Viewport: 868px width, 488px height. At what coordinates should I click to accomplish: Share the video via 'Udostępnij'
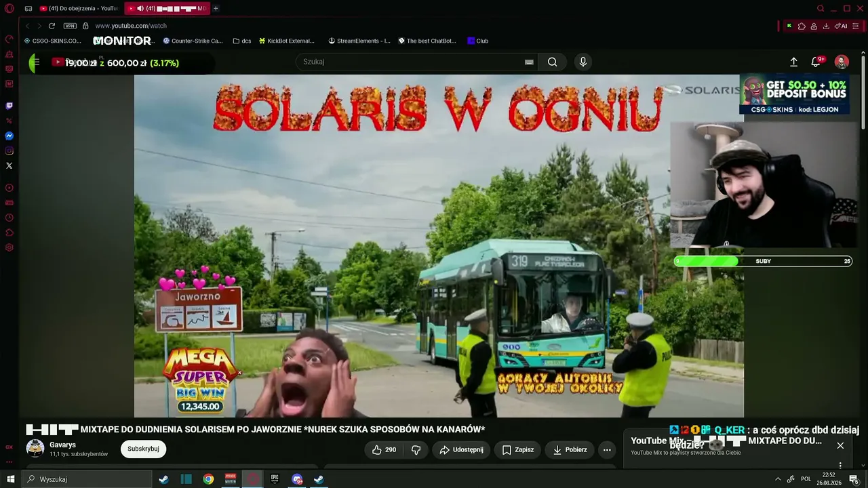[x=461, y=449]
